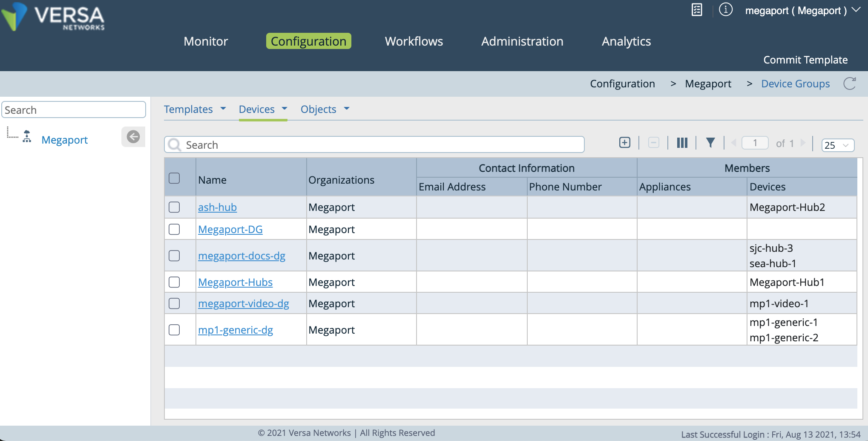Open the tasks checklist icon in header
Image resolution: width=868 pixels, height=441 pixels.
[x=697, y=9]
